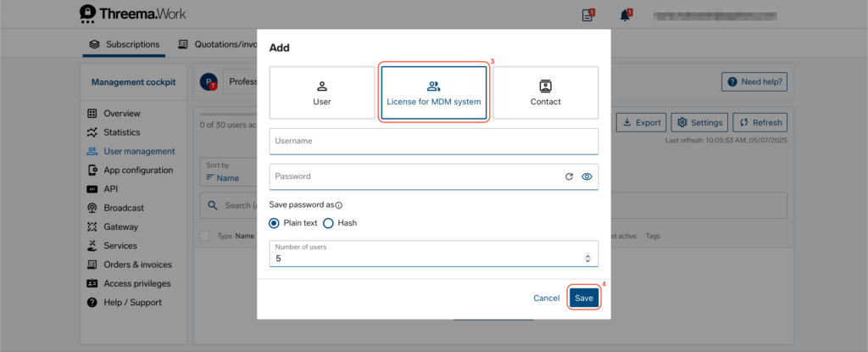Click the API badge icon

click(x=92, y=189)
